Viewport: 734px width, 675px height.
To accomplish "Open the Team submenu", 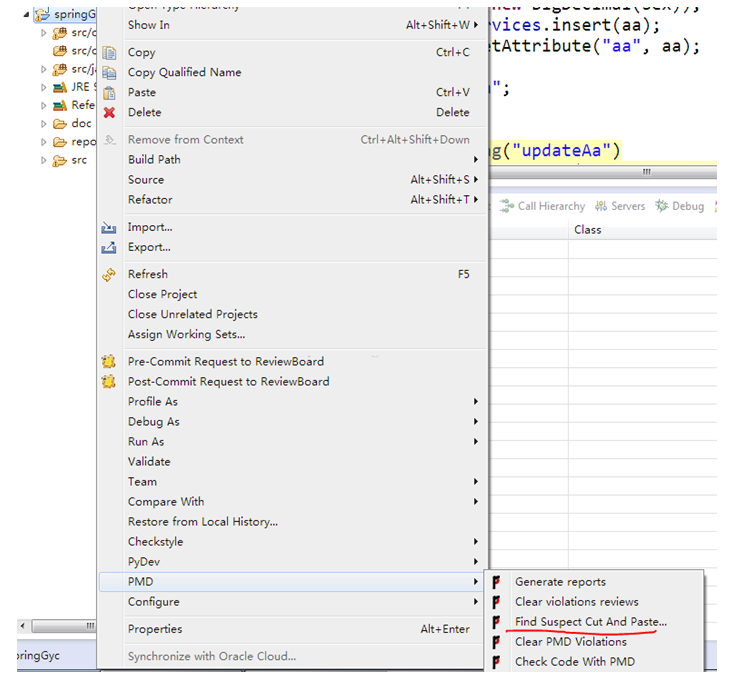I will click(292, 482).
